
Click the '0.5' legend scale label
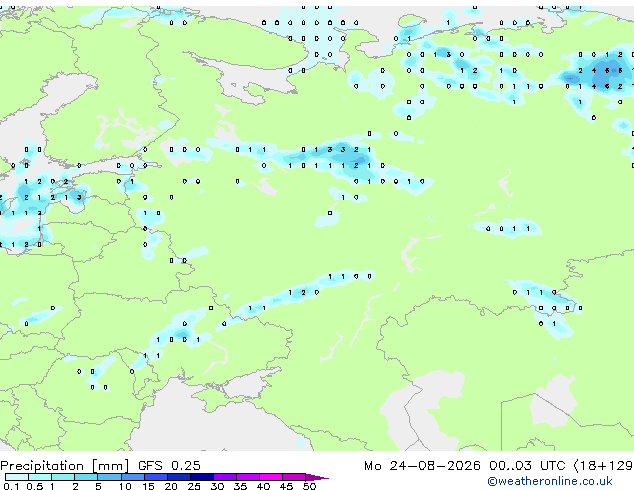(35, 486)
